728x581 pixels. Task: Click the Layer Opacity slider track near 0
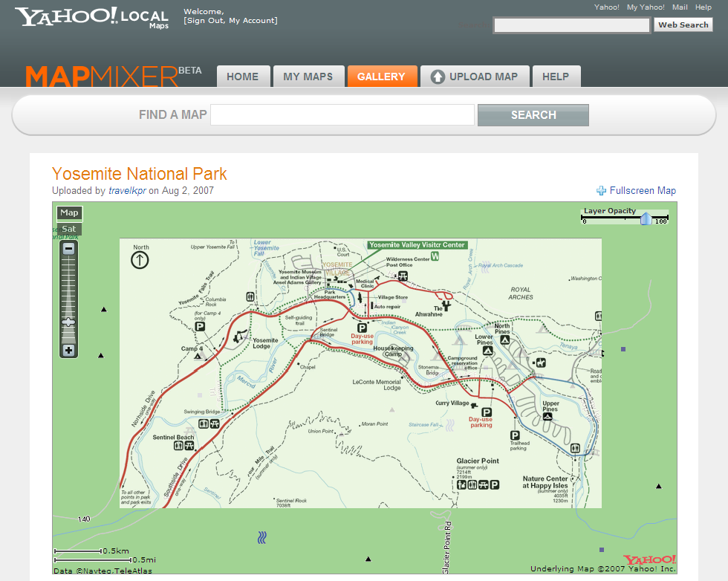[586, 217]
